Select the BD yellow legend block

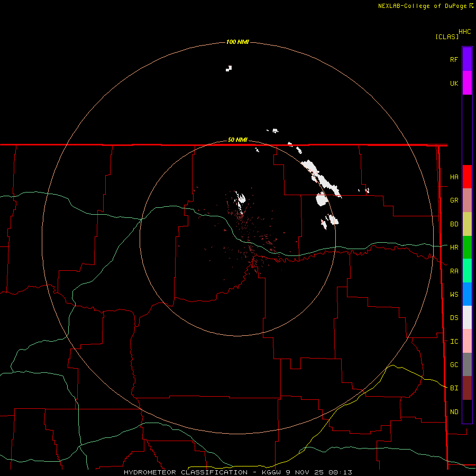pyautogui.click(x=467, y=224)
